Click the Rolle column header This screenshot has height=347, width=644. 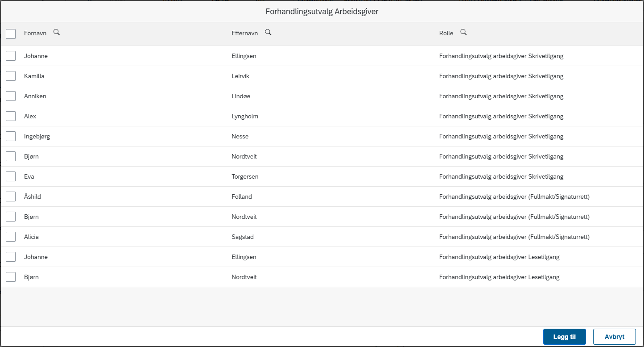(446, 33)
